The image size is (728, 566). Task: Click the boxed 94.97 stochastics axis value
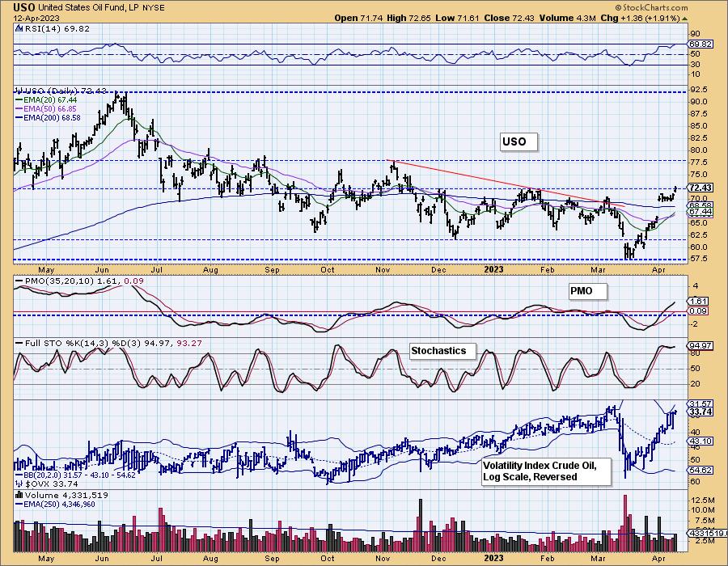pyautogui.click(x=700, y=346)
